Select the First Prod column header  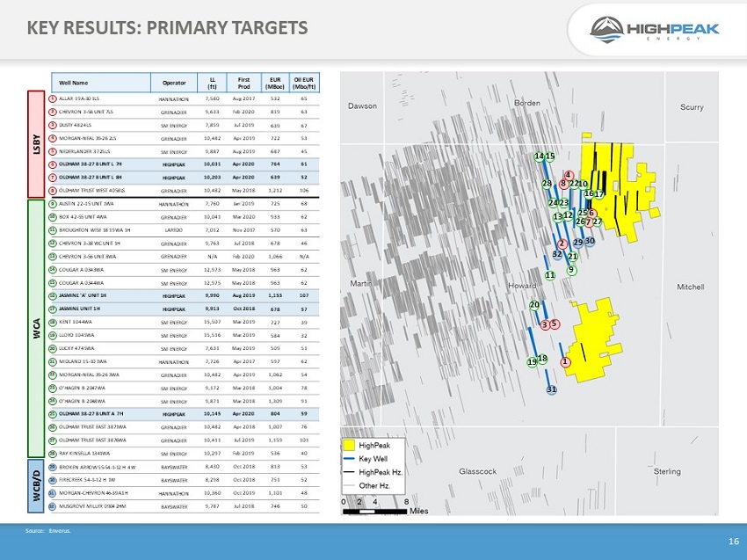pos(244,83)
